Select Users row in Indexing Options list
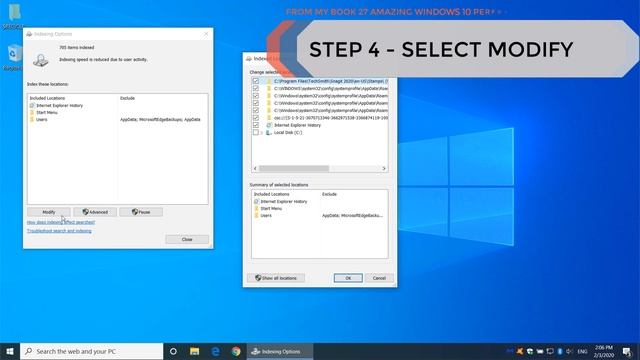The height and width of the screenshot is (360, 640). 42,120
